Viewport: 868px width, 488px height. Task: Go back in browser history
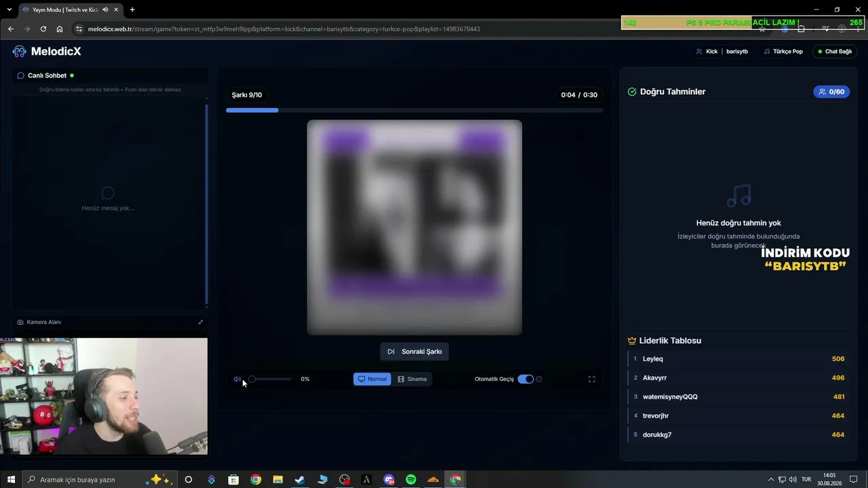(x=11, y=29)
